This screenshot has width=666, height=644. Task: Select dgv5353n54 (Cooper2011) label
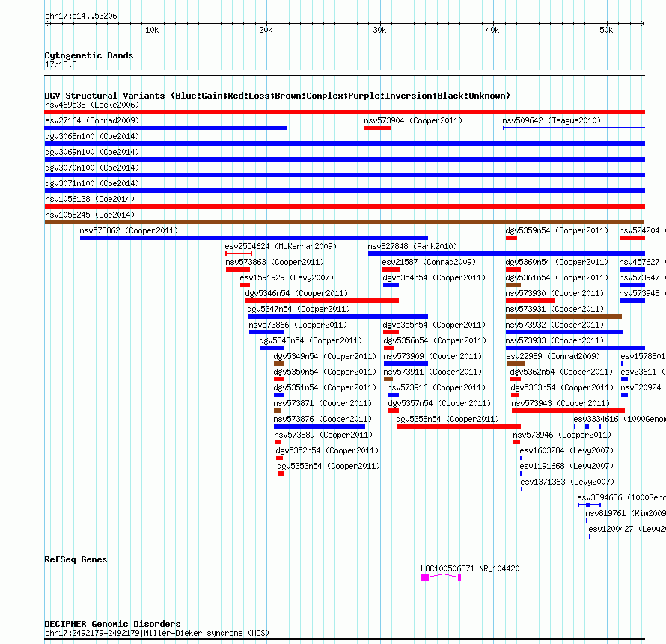[329, 466]
